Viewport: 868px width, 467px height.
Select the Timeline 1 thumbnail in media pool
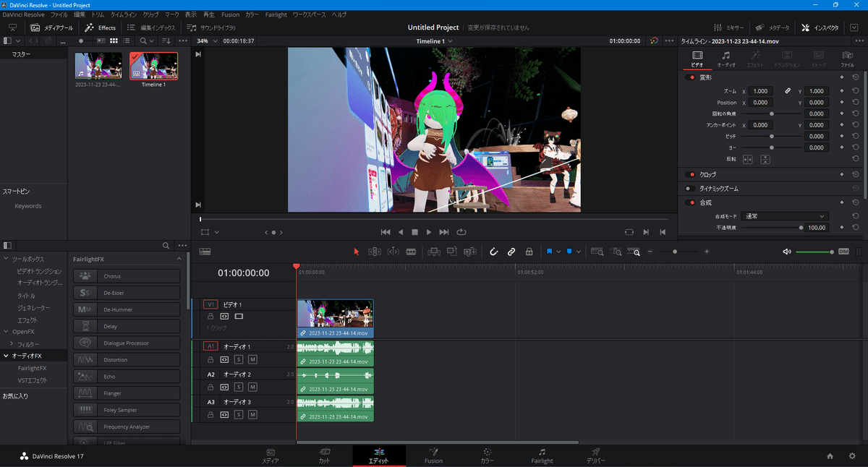click(153, 66)
